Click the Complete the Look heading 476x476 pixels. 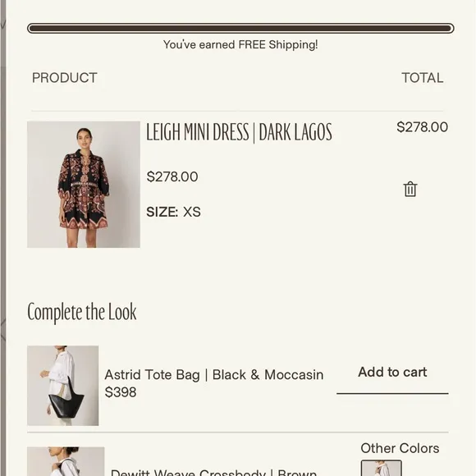82,312
